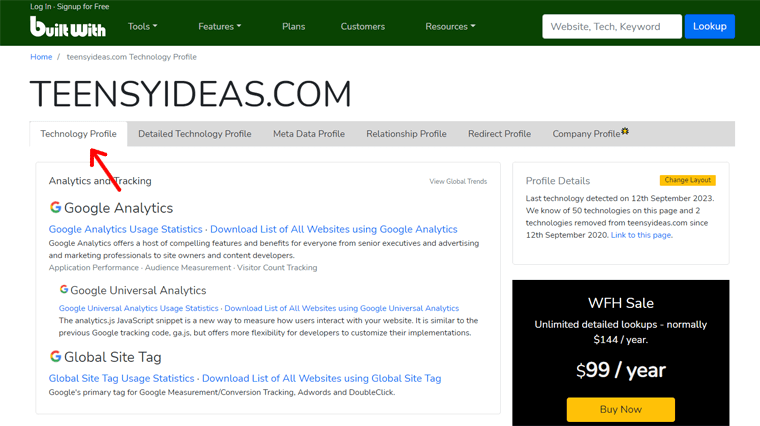The image size is (760, 426).
Task: Click the Profile Details heading
Action: pos(558,181)
